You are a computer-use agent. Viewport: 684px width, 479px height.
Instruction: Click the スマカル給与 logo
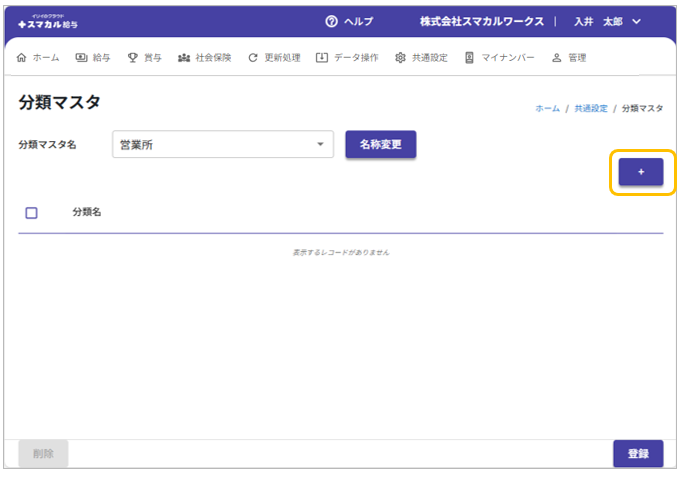coord(49,21)
